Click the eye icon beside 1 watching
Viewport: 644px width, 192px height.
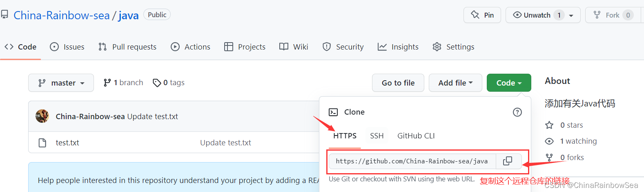pyautogui.click(x=550, y=141)
